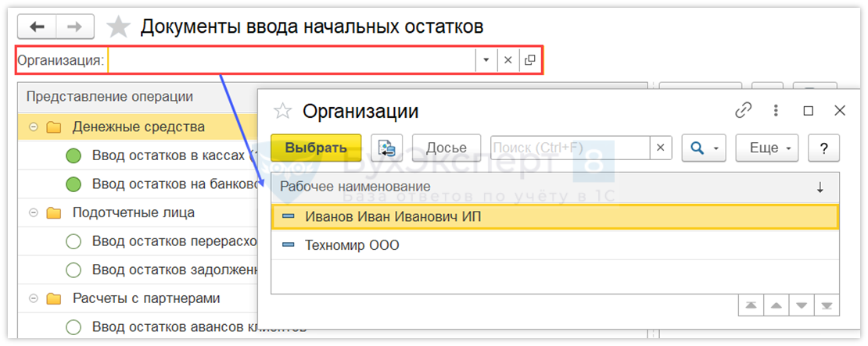868x346 pixels.
Task: Select the Ввод остатков задолженности row
Action: click(138, 269)
